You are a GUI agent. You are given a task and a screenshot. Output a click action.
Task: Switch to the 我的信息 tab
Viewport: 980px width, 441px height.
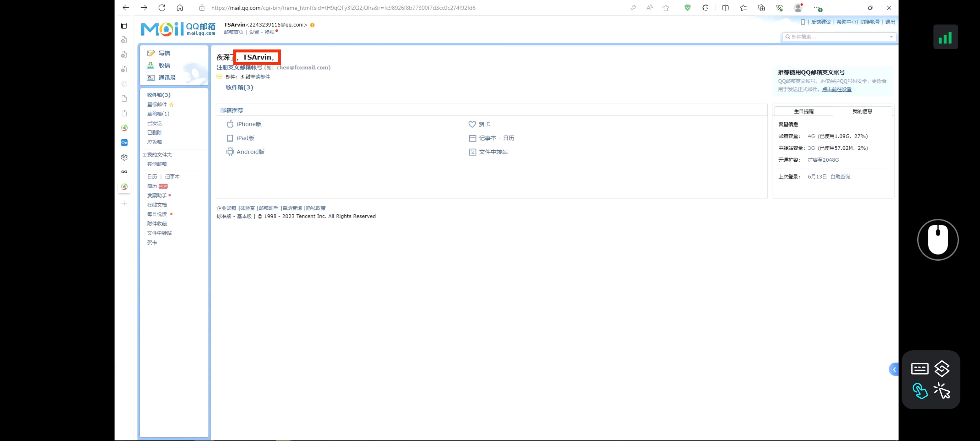coord(862,111)
